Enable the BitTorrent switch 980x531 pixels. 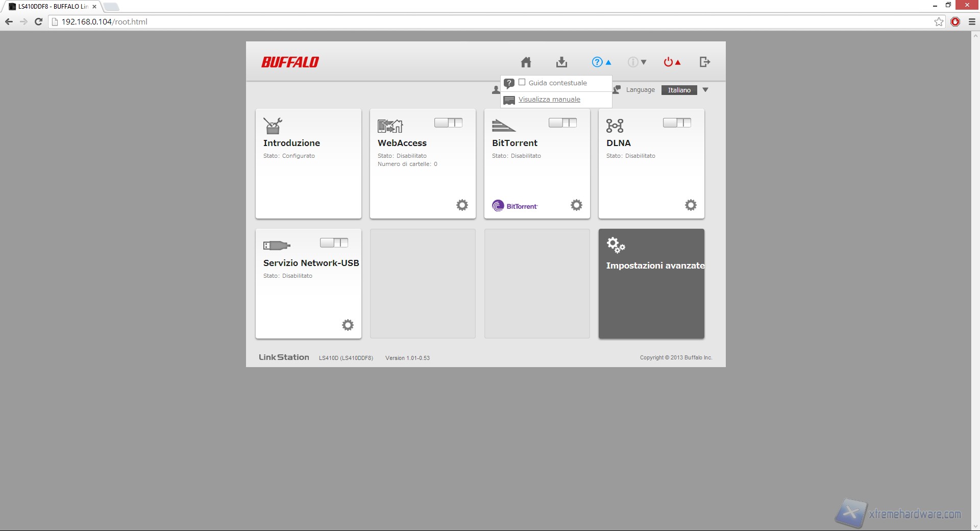[562, 123]
